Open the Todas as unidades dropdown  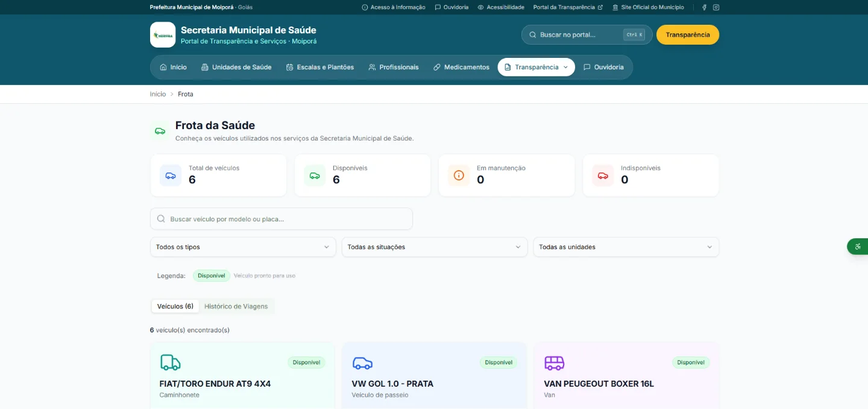click(626, 247)
